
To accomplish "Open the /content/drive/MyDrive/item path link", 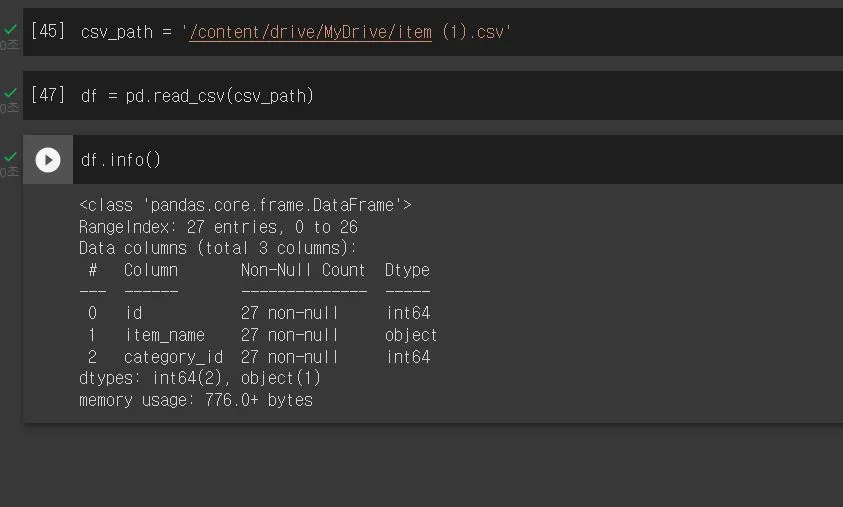I will pyautogui.click(x=310, y=32).
